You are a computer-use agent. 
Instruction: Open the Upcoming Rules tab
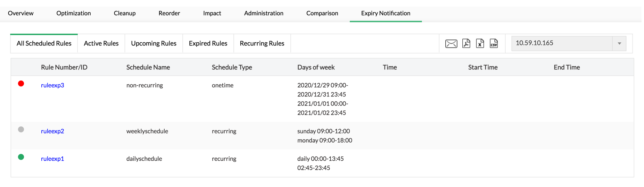[x=154, y=43]
